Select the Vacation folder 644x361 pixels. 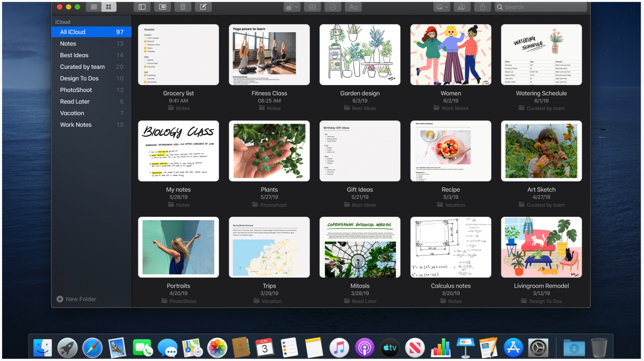72,113
